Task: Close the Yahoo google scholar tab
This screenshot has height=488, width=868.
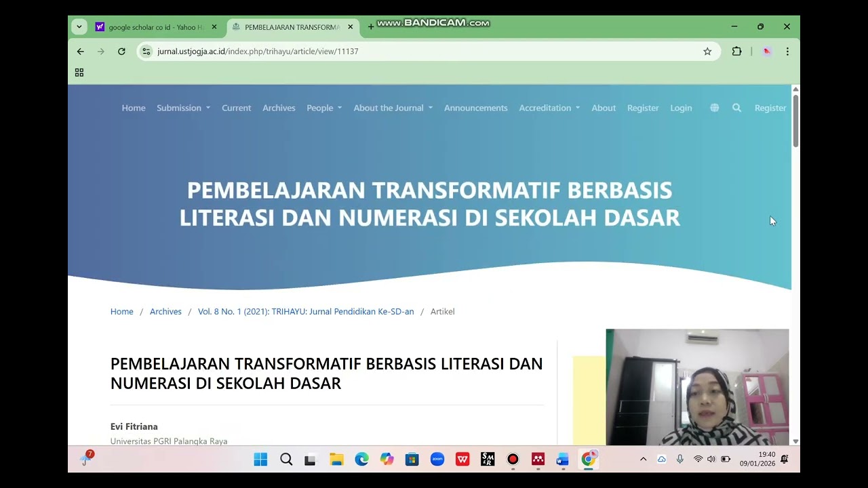Action: tap(214, 27)
